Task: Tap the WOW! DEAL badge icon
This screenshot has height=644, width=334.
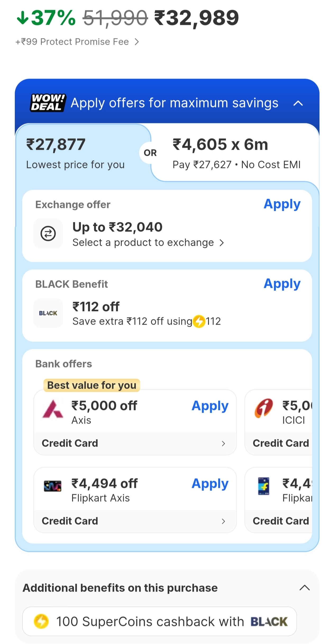Action: point(48,103)
